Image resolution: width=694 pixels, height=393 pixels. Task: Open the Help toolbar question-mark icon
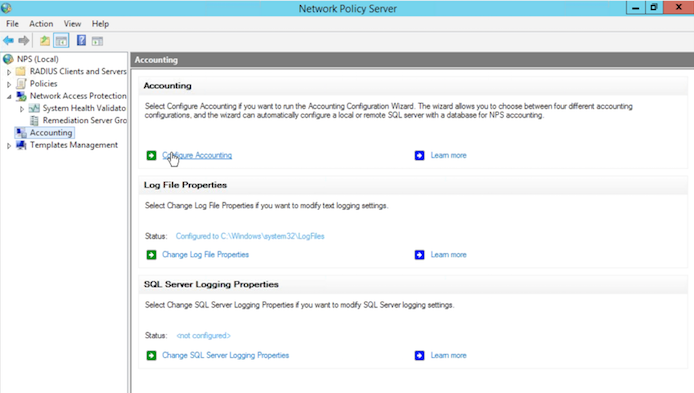click(81, 41)
